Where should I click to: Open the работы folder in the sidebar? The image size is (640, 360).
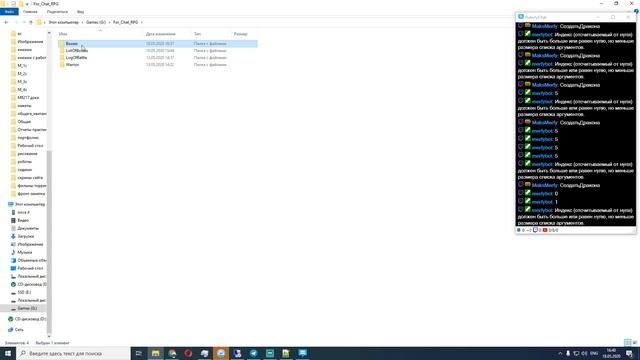tap(24, 162)
